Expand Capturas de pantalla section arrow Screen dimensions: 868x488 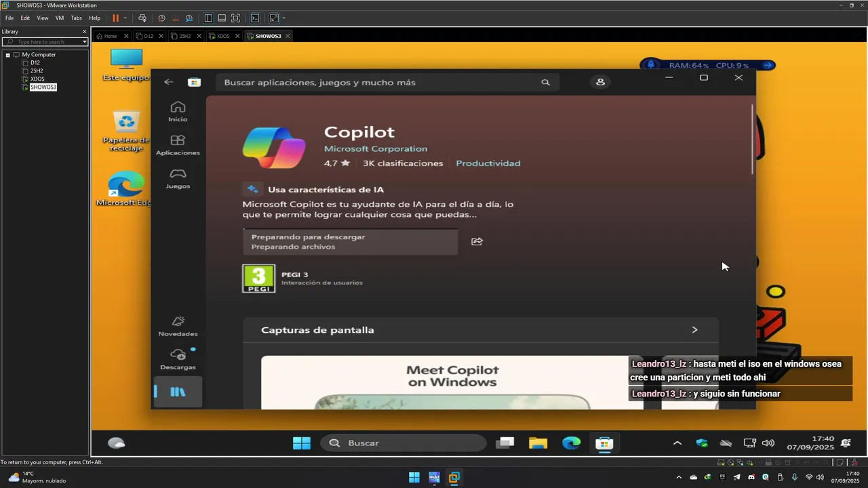694,330
